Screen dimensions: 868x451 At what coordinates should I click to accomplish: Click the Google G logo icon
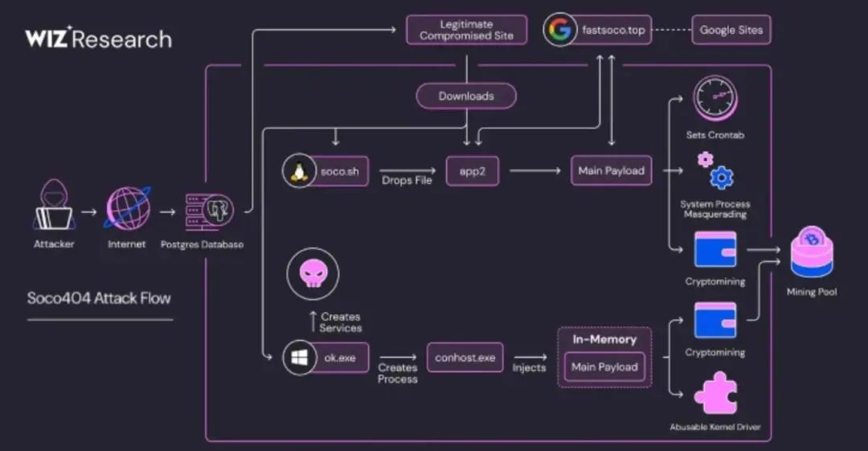[x=558, y=31]
